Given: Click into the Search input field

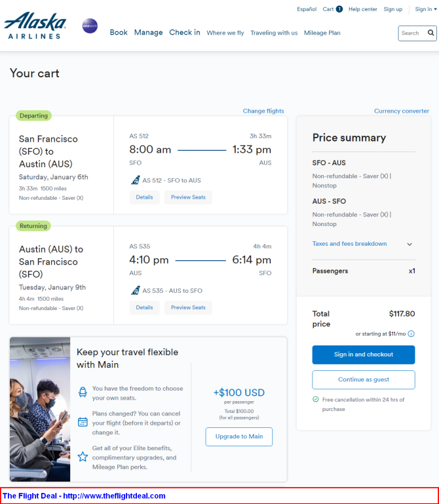Looking at the screenshot, I should pyautogui.click(x=413, y=33).
